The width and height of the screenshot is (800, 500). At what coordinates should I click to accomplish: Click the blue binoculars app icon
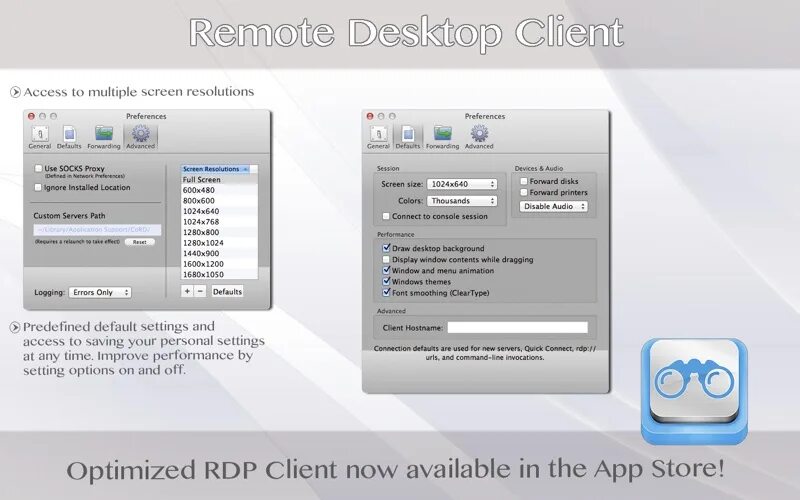pyautogui.click(x=694, y=391)
